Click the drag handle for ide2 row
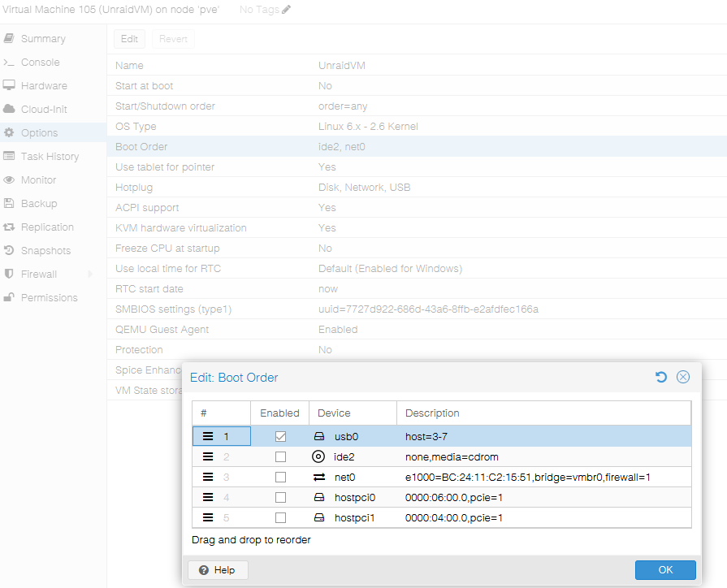 208,456
